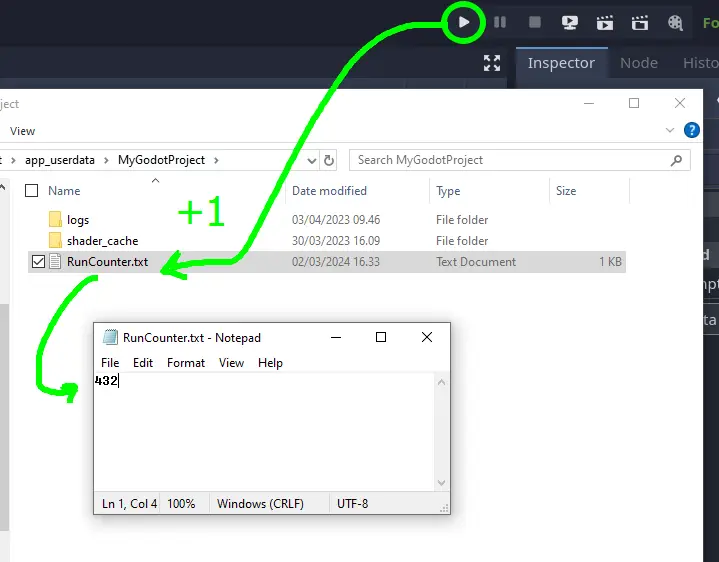Image resolution: width=719 pixels, height=562 pixels.
Task: Click Explorer navigation pane scrollbar
Action: (x=4, y=417)
